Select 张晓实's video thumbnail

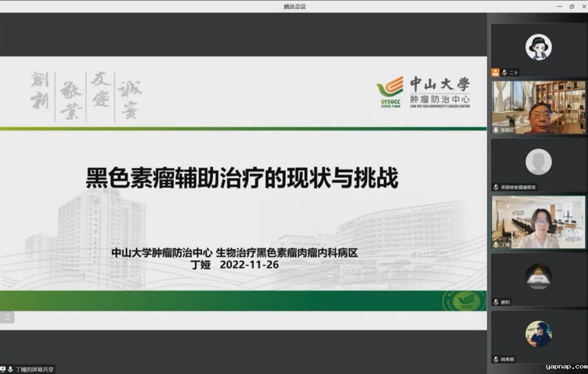click(538, 107)
